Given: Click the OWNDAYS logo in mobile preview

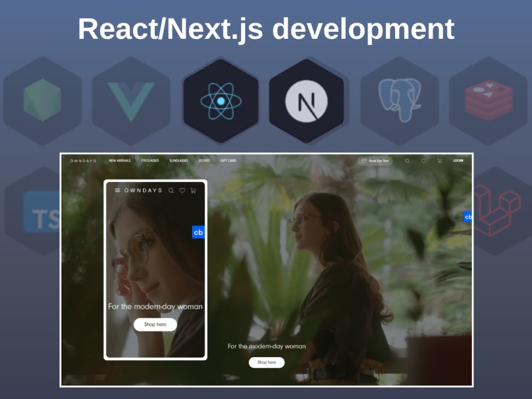Looking at the screenshot, I should click(x=143, y=190).
